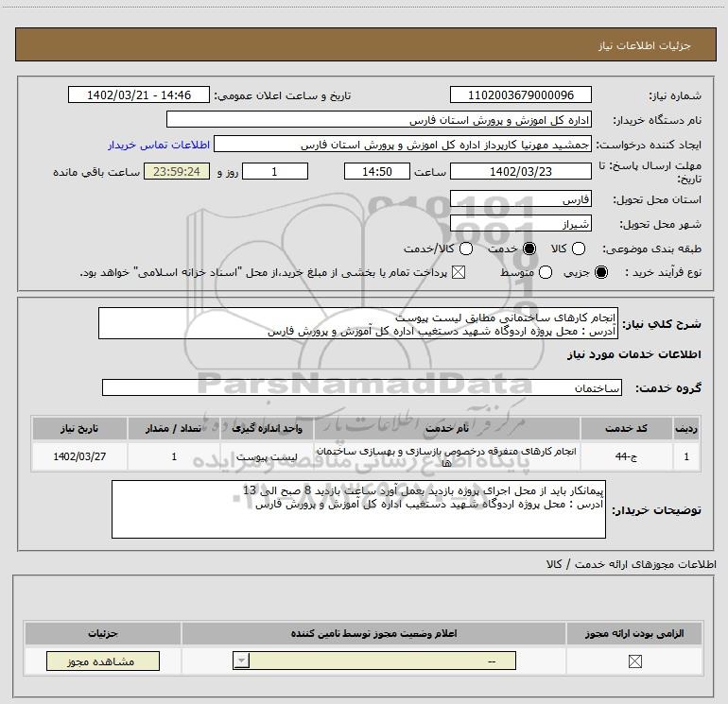This screenshot has height=704, width=728.
Task: Click the service code cell ج-44
Action: click(x=626, y=456)
